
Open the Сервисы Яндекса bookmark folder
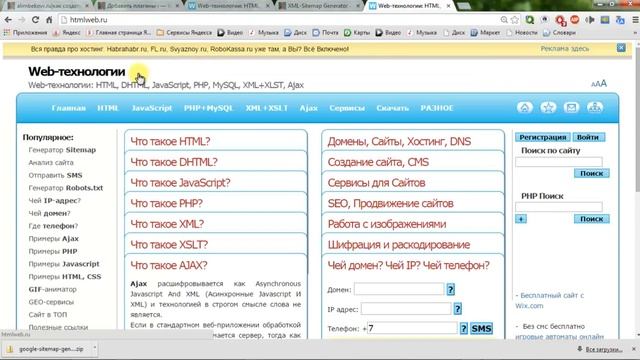click(x=184, y=33)
